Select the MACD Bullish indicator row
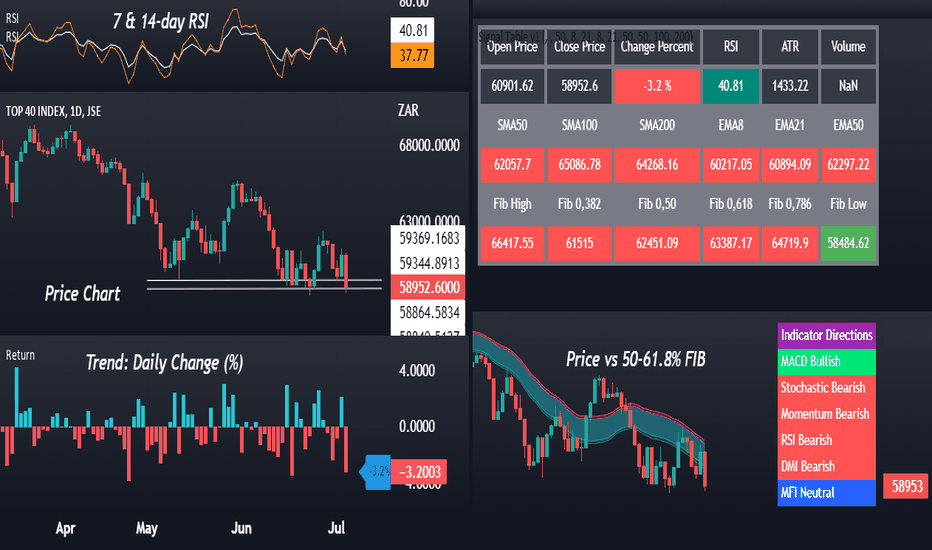The width and height of the screenshot is (932, 550). tap(826, 362)
